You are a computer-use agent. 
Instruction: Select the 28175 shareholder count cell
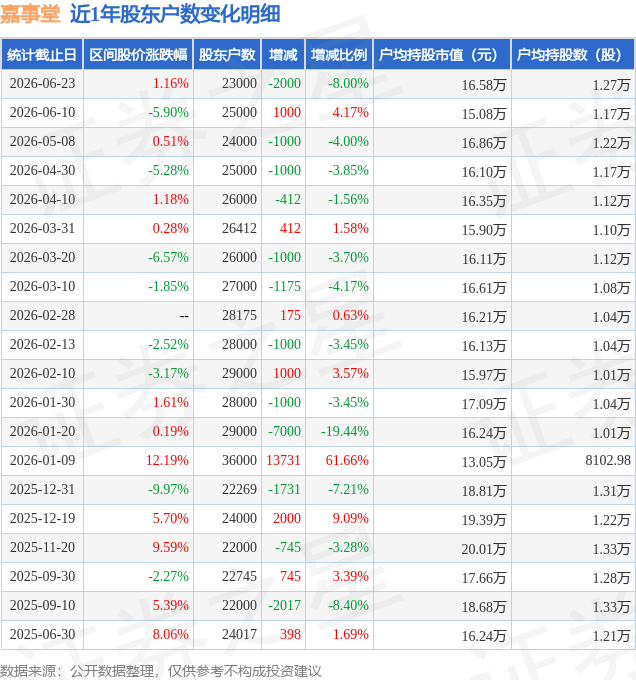click(239, 315)
